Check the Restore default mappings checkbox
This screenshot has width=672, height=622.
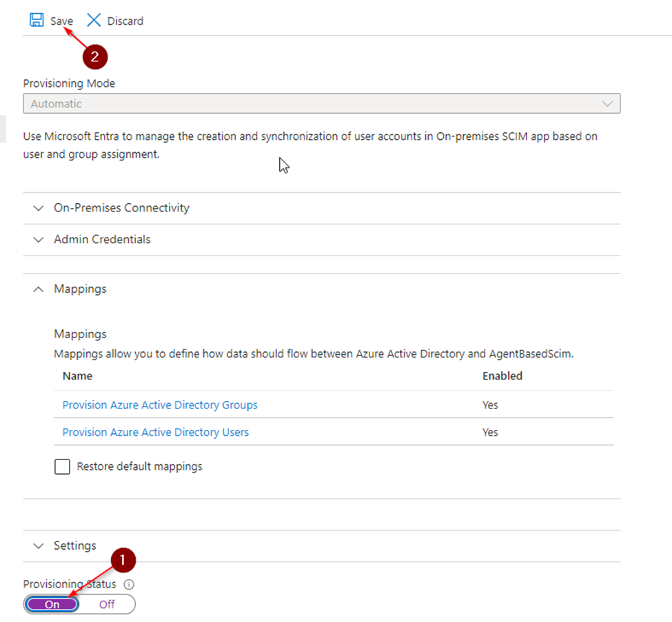pyautogui.click(x=62, y=466)
